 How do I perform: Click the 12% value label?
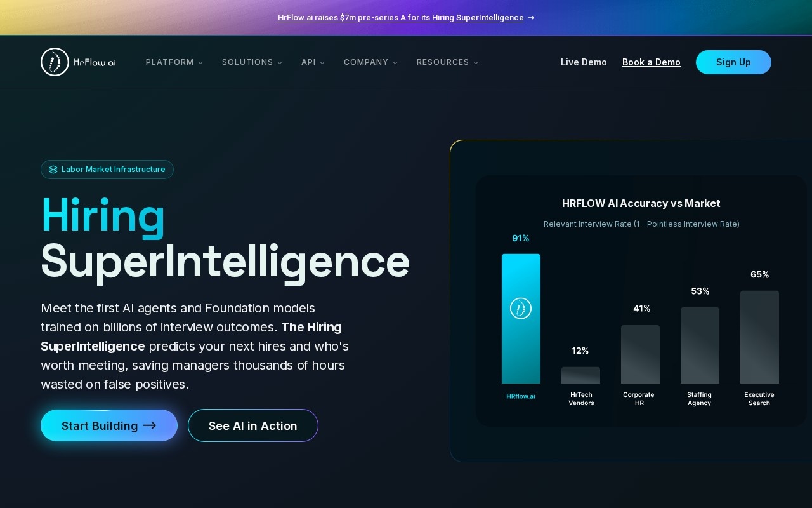tap(580, 351)
